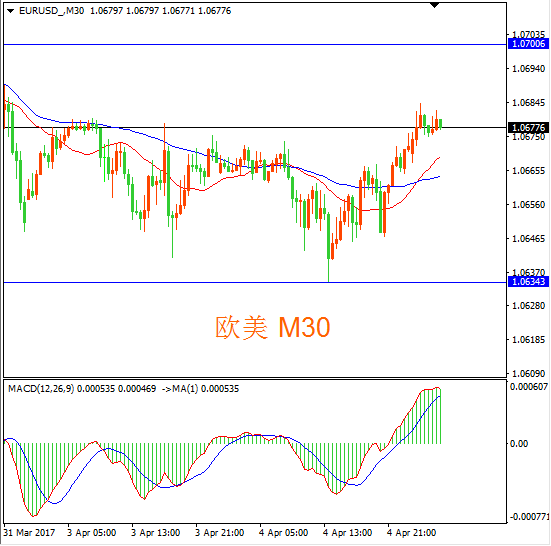The height and width of the screenshot is (546, 551).
Task: Click price scale value 1.06560
Action: click(x=529, y=205)
